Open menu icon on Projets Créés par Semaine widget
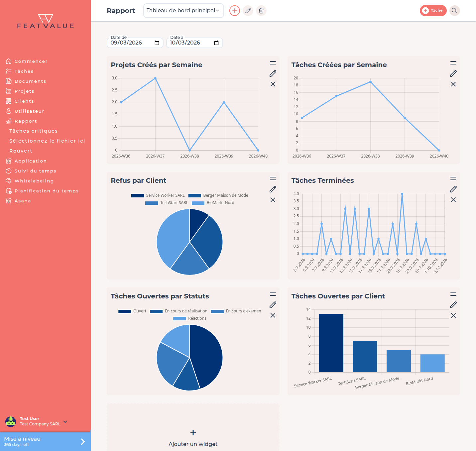This screenshot has height=451, width=476. pos(273,63)
